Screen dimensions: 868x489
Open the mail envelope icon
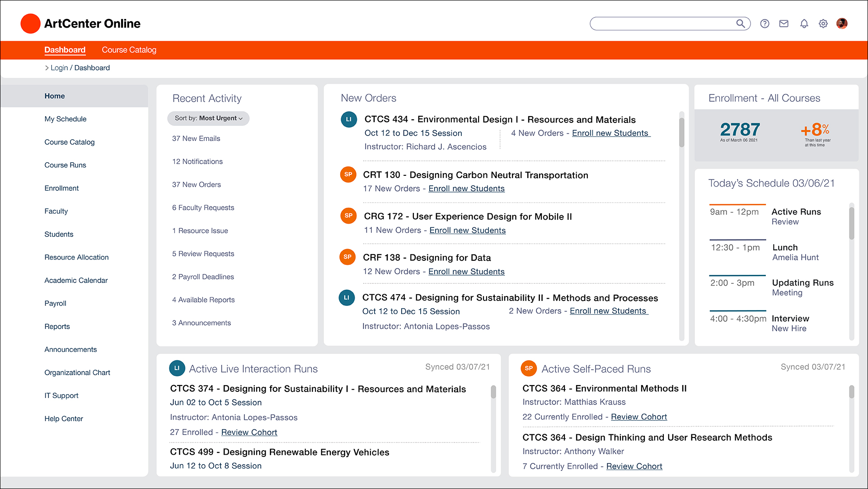tap(784, 24)
